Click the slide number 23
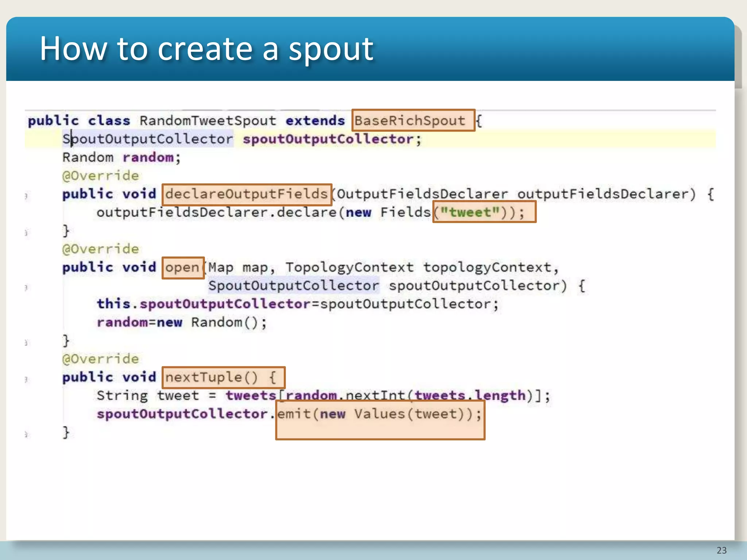 point(721,550)
